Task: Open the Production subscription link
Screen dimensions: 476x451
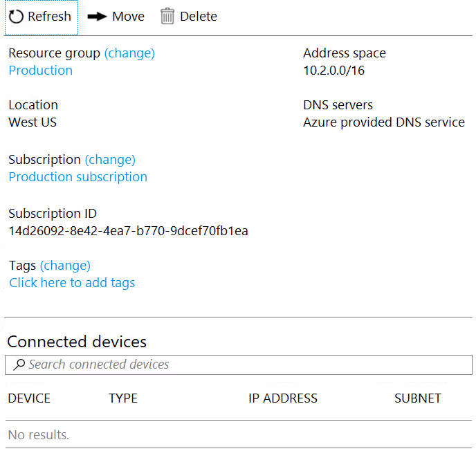Action: (x=78, y=177)
